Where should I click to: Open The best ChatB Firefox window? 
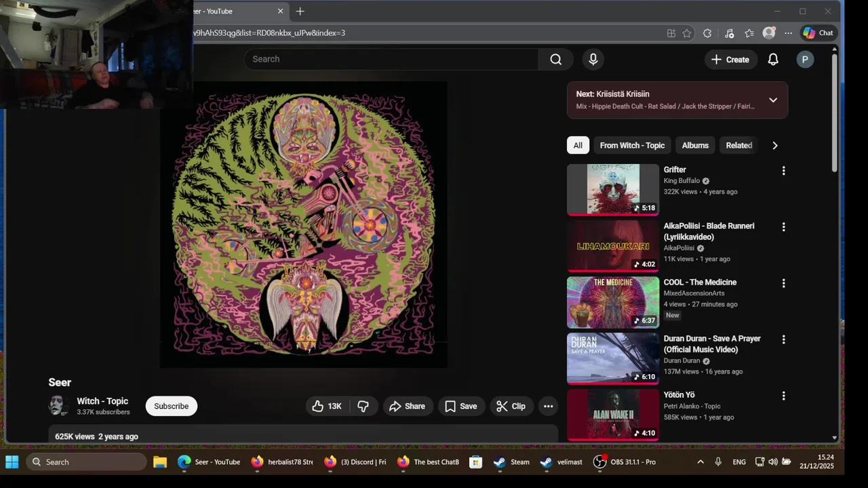(429, 462)
